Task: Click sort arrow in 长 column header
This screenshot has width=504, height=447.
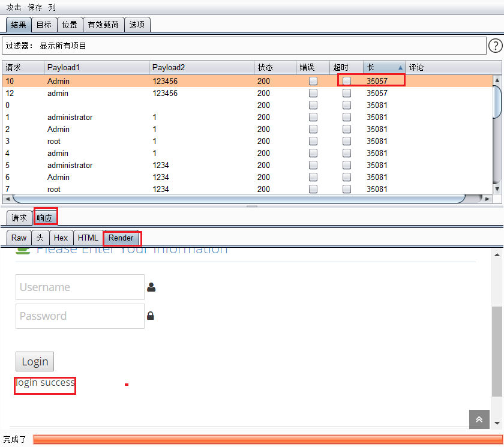Action: 400,67
